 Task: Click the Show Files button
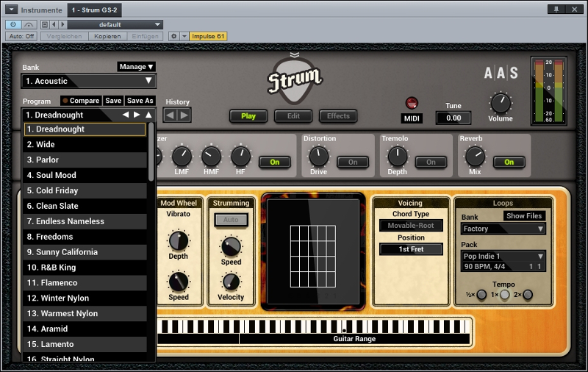(x=524, y=216)
